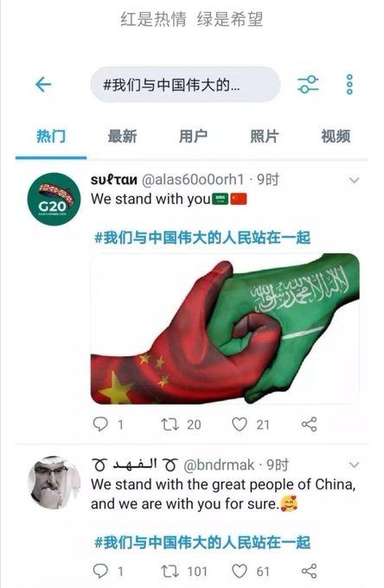Retweet @bndrmak's tweet with 101 retweets
The width and height of the screenshot is (384, 588).
click(170, 571)
